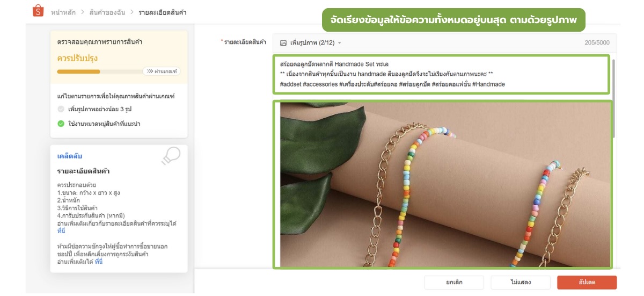Expand the เพิ่มรูปภาพ (2/12) dropdown arrow

tap(339, 43)
